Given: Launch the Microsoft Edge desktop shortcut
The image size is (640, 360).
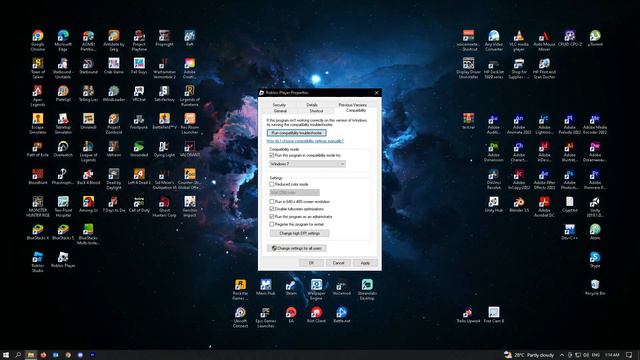Looking at the screenshot, I should tap(63, 40).
